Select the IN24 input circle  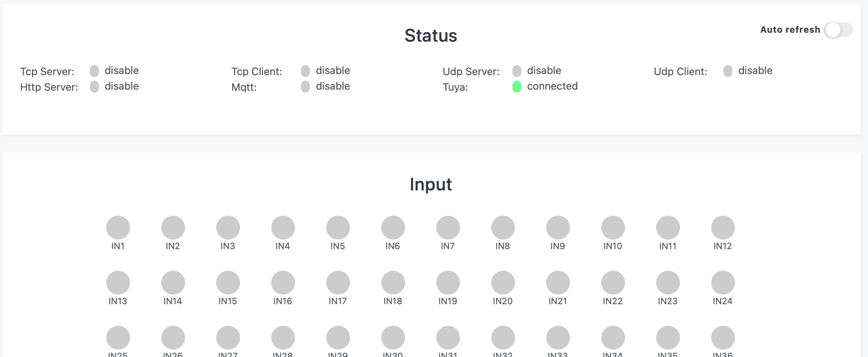click(723, 283)
